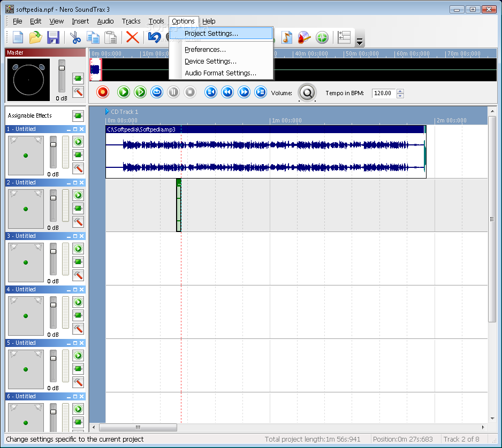Click the horizontal timeline scrollbar thumb

(x=138, y=427)
